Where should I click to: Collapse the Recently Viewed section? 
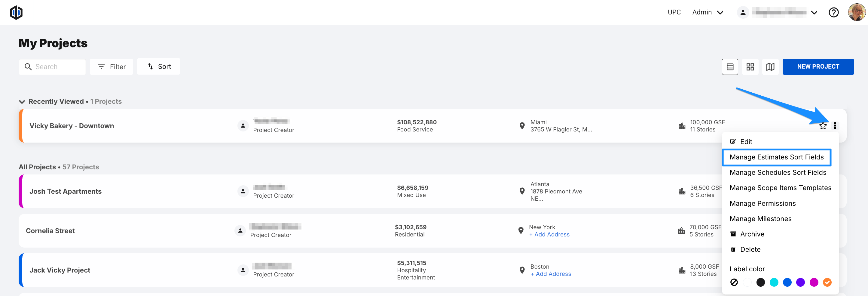(22, 101)
